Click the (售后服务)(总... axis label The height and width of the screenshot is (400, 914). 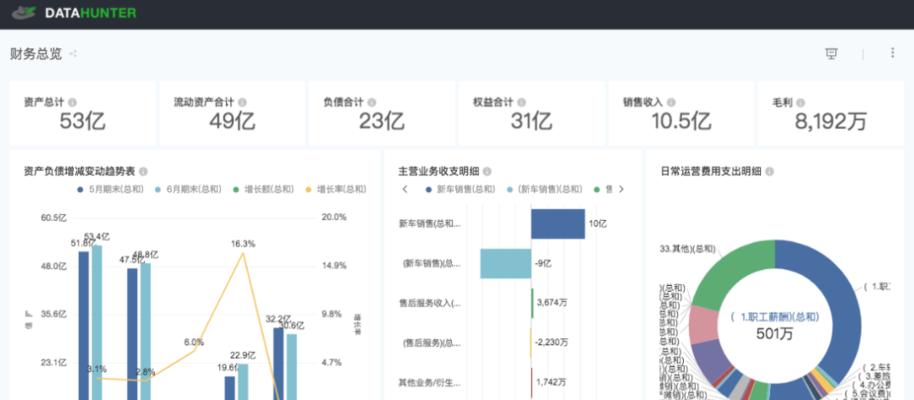[431, 343]
